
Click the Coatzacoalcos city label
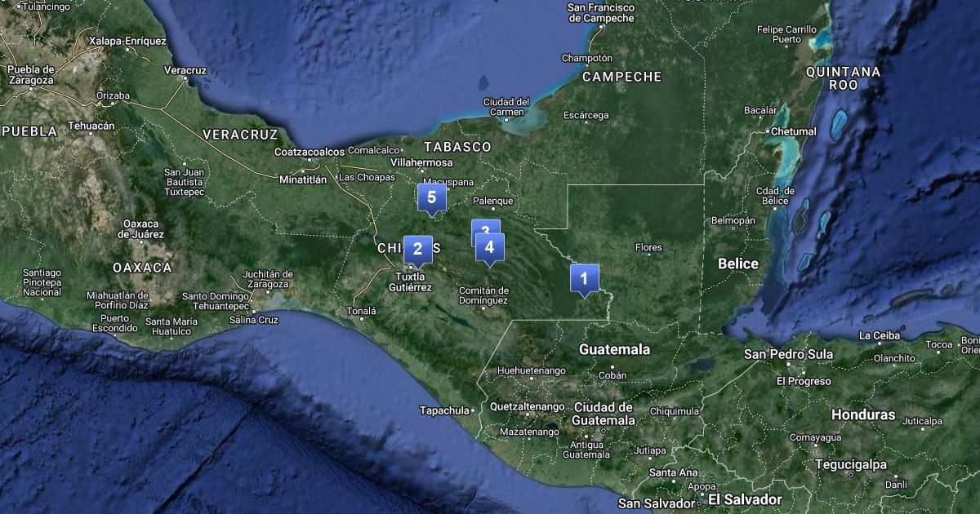click(310, 152)
